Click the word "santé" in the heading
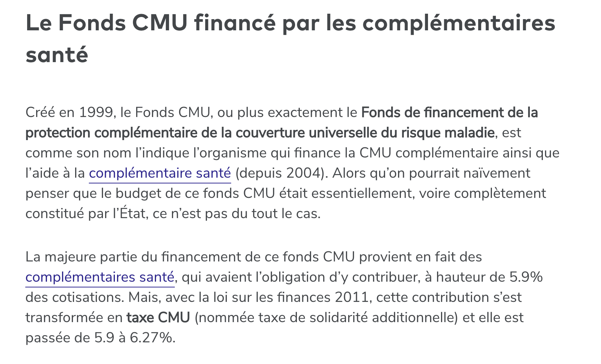Viewport: 601px width, 364px height. click(x=57, y=55)
